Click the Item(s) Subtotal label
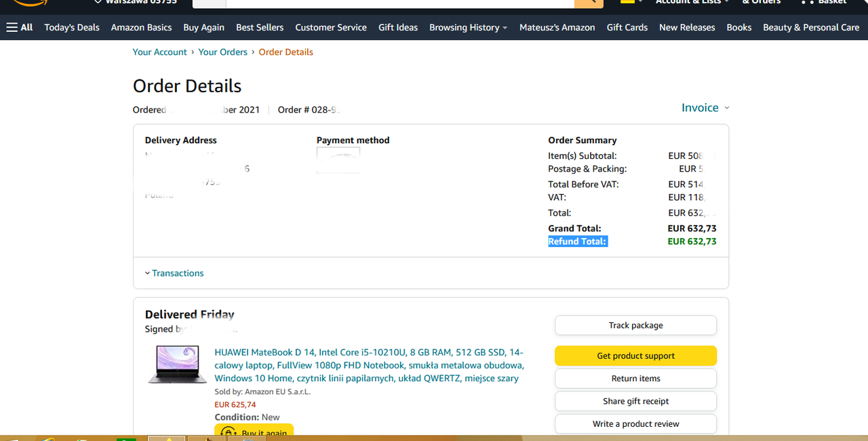The image size is (868, 441). pyautogui.click(x=583, y=155)
